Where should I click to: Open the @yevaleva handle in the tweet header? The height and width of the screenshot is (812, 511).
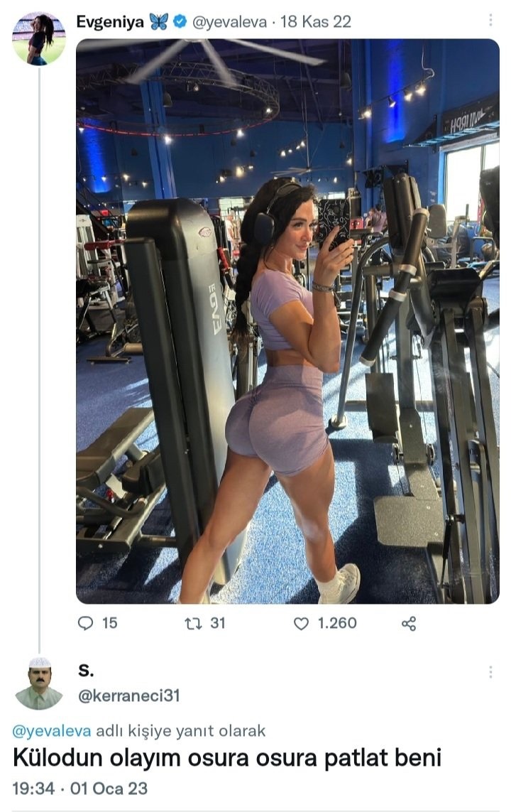point(229,22)
